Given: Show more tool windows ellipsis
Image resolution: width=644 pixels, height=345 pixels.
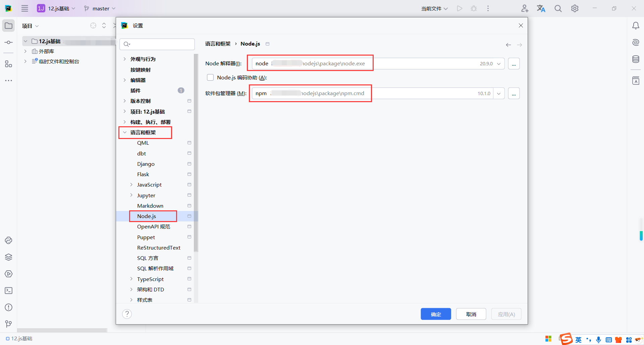Looking at the screenshot, I should pos(9,81).
